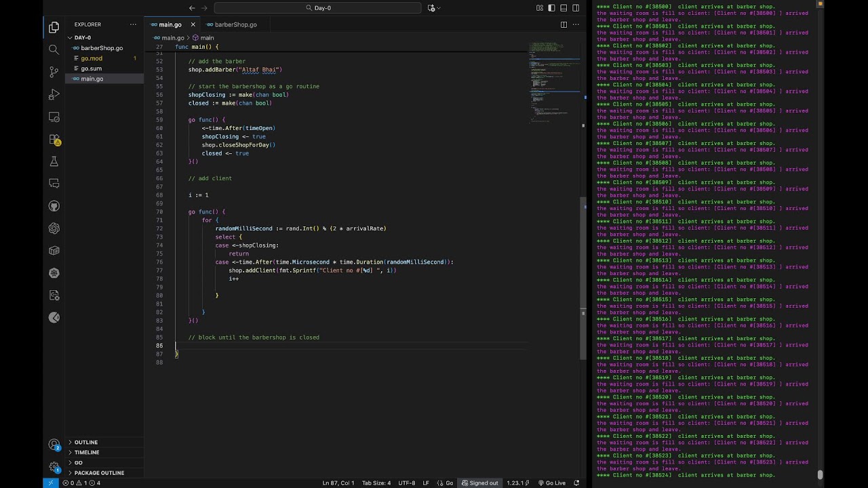Select the main function breadcrumb

pyautogui.click(x=203, y=38)
